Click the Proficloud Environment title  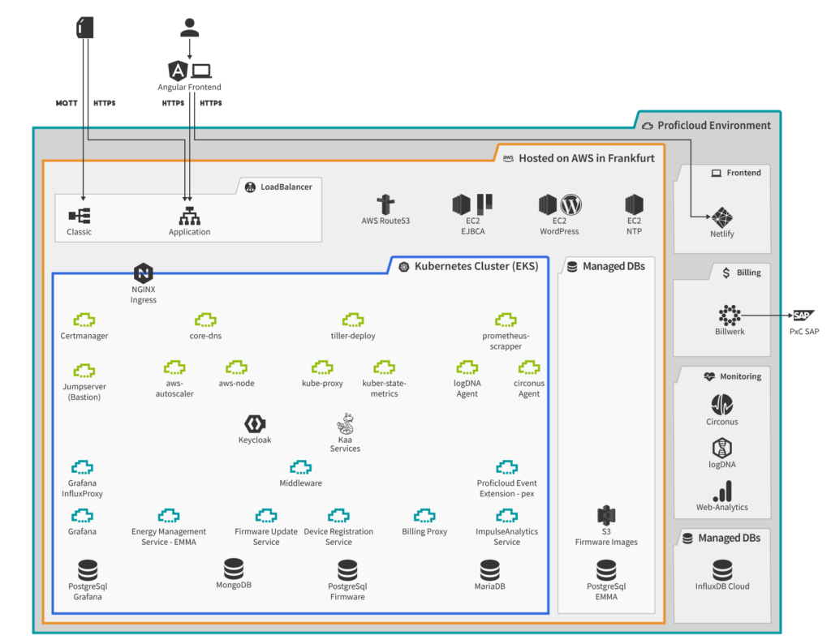point(714,126)
